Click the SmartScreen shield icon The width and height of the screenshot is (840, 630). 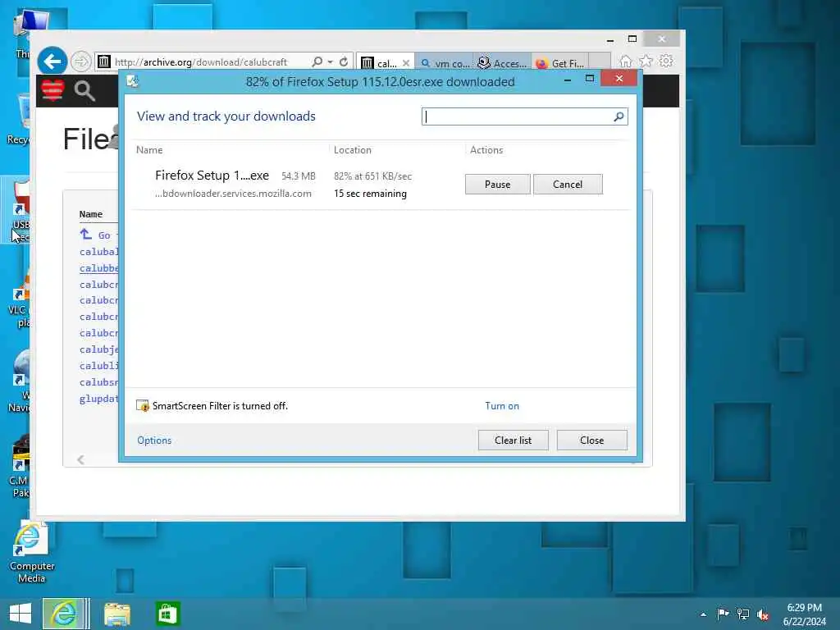pyautogui.click(x=143, y=405)
